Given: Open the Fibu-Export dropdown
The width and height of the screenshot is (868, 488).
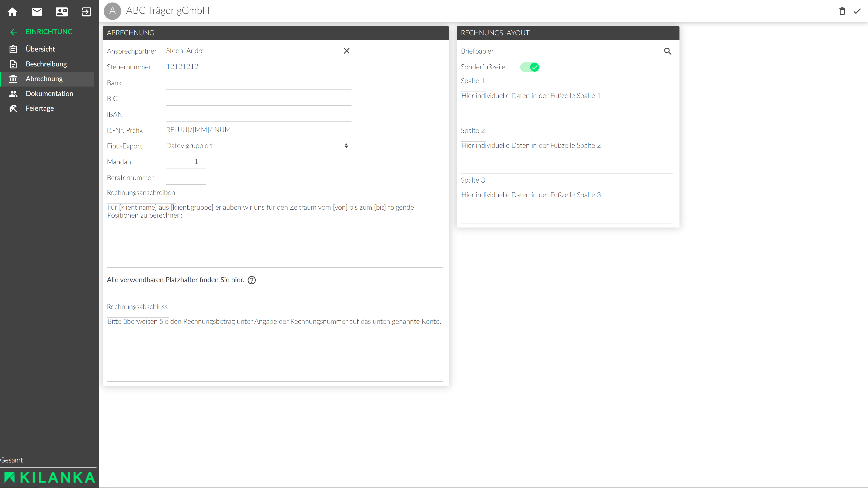Looking at the screenshot, I should tap(258, 146).
